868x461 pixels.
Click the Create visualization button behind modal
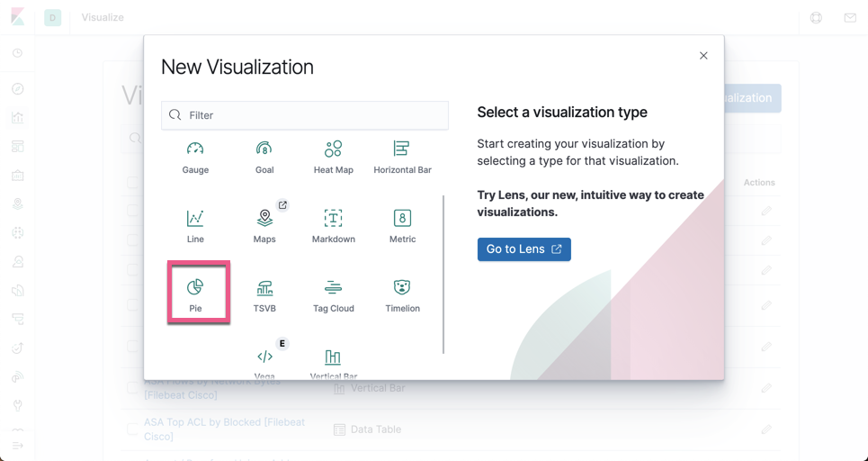[x=752, y=98]
